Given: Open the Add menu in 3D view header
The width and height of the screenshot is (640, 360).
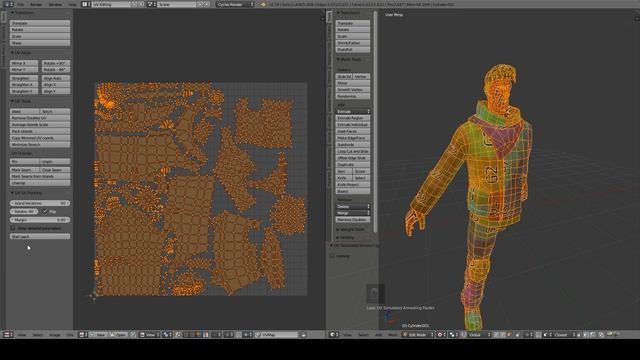Looking at the screenshot, I should coord(378,335).
